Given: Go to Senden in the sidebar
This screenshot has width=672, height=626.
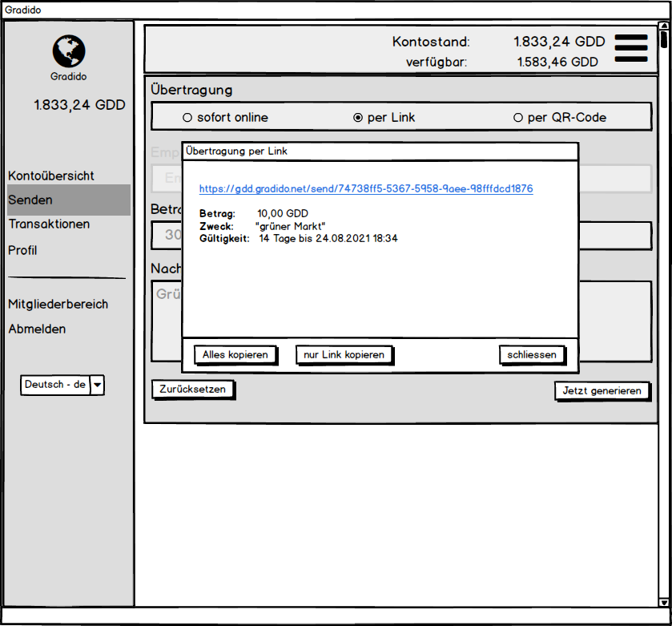Looking at the screenshot, I should tap(30, 200).
